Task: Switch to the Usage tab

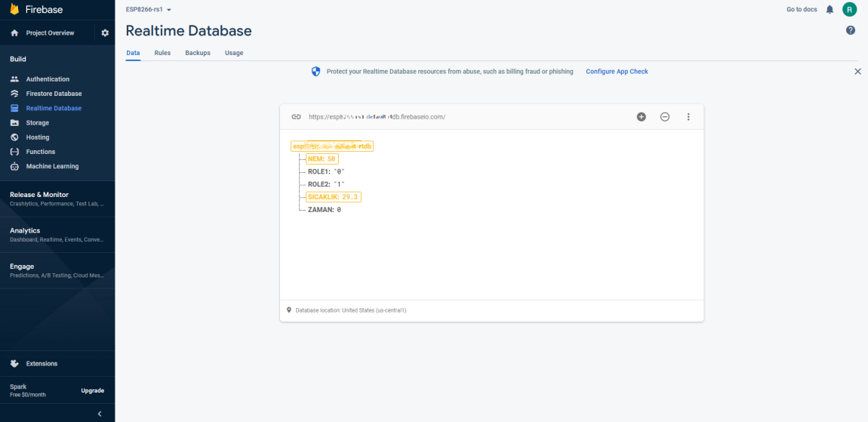Action: pyautogui.click(x=234, y=53)
